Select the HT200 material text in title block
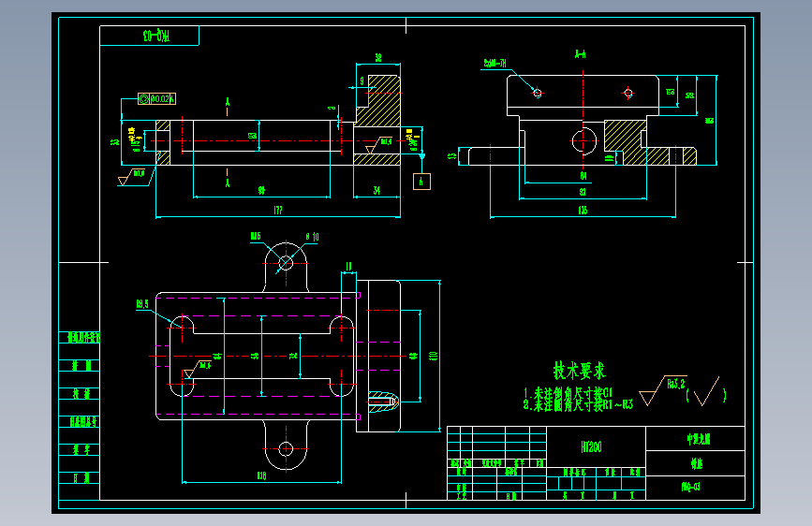The height and width of the screenshot is (526, 812). [591, 446]
